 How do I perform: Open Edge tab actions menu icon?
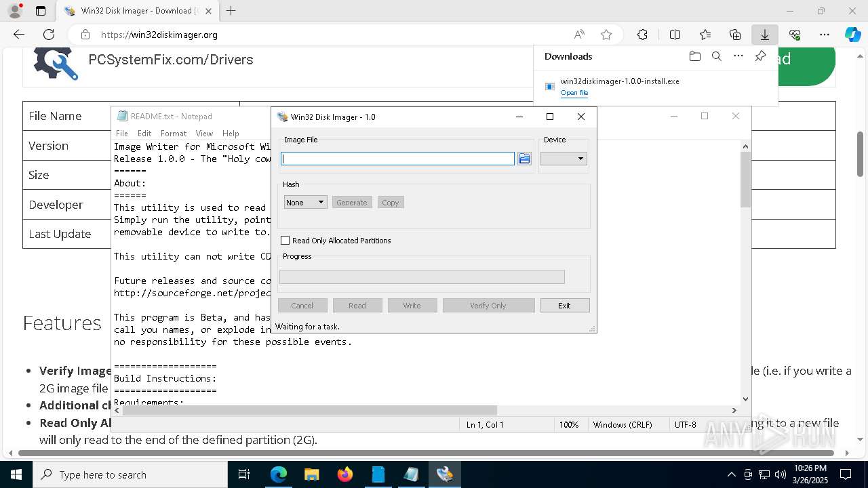(x=41, y=11)
